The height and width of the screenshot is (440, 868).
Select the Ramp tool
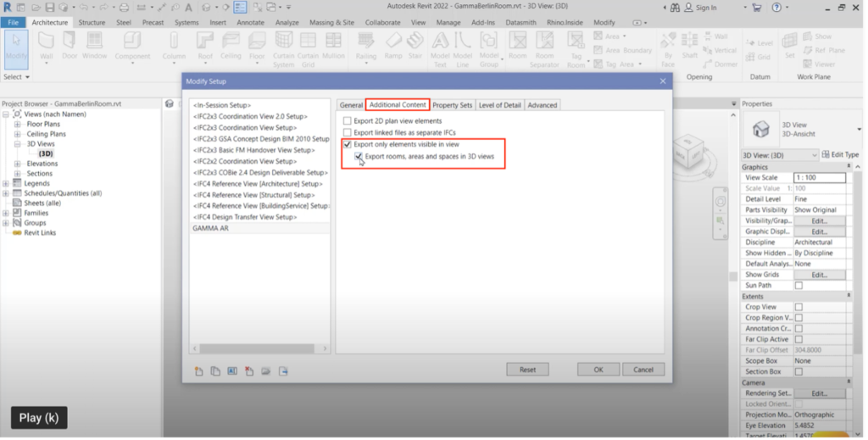[x=393, y=46]
